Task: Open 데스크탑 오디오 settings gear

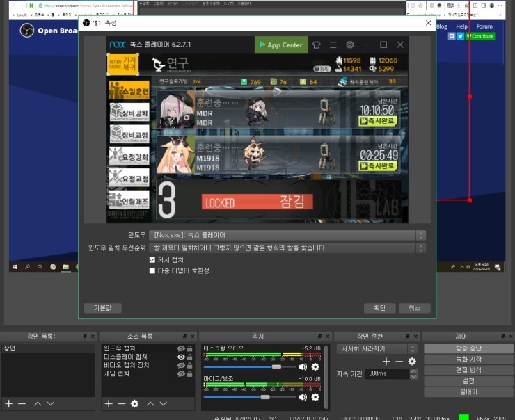Action: [315, 366]
